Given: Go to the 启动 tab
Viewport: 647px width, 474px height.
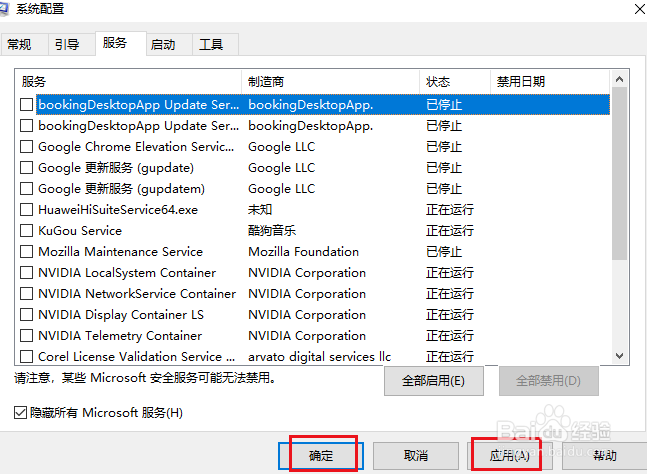Looking at the screenshot, I should (169, 45).
